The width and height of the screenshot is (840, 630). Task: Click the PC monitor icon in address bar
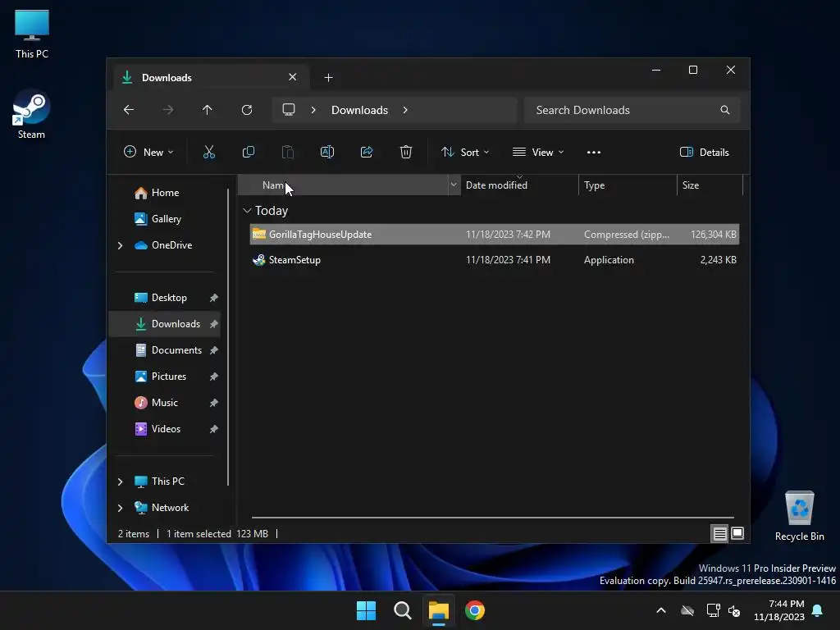click(x=289, y=110)
